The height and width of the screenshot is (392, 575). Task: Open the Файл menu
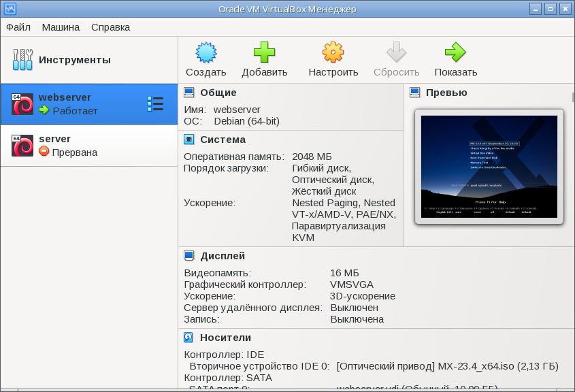pyautogui.click(x=18, y=27)
